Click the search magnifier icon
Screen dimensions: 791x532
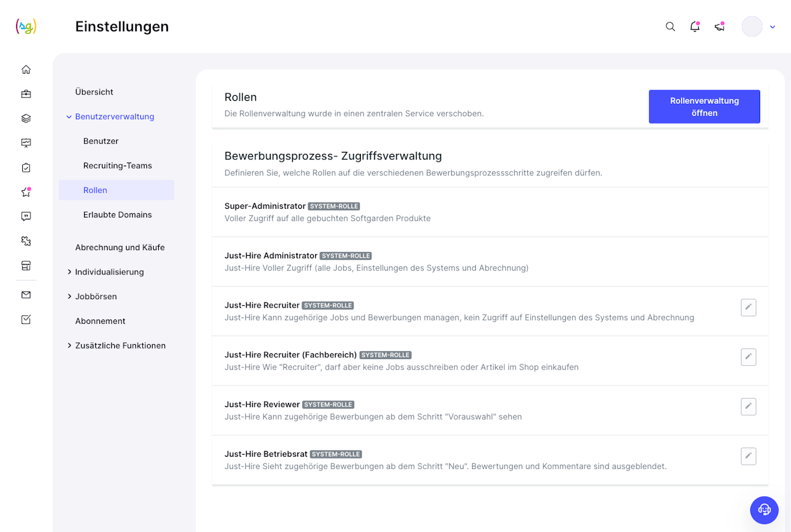tap(670, 27)
